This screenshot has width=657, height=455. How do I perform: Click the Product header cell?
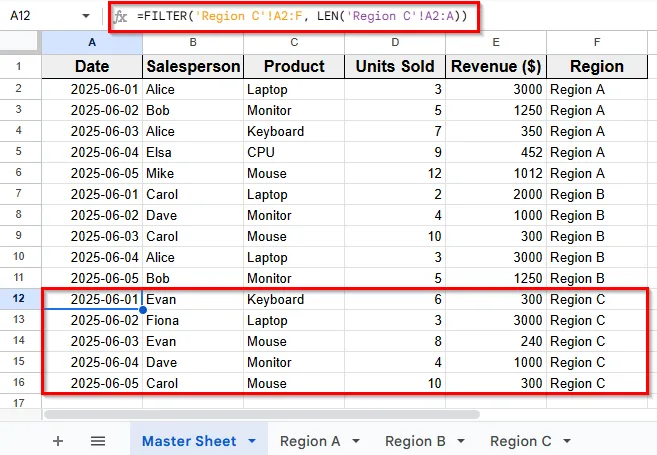click(294, 66)
